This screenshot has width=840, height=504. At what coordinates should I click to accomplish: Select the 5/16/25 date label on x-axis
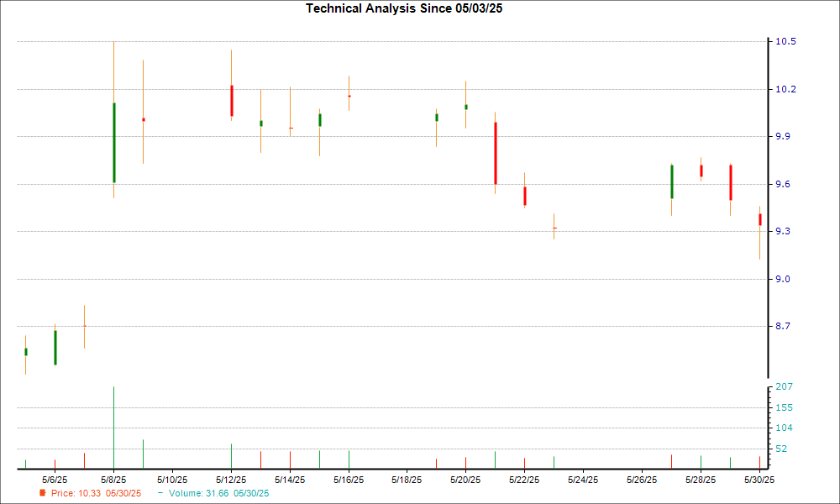coord(348,480)
